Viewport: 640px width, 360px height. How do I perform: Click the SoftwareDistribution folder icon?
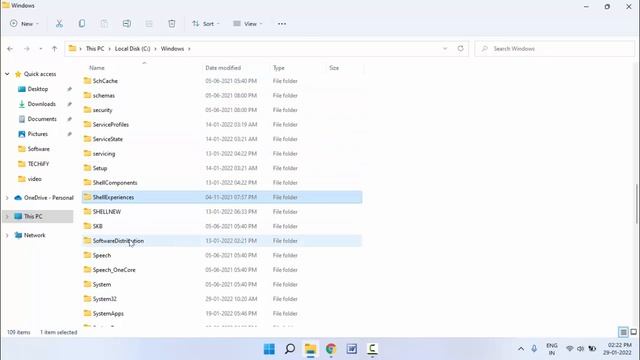pos(87,240)
